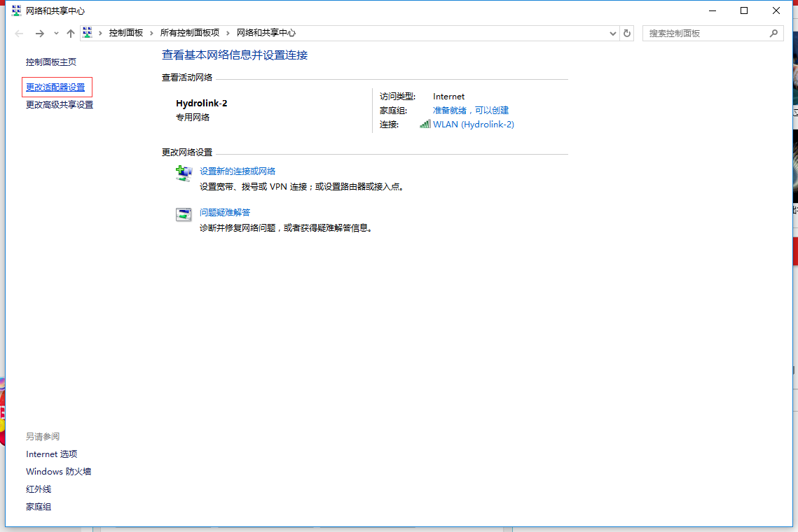Open the recent locations dropdown arrow
Image resolution: width=798 pixels, height=532 pixels.
(56, 34)
